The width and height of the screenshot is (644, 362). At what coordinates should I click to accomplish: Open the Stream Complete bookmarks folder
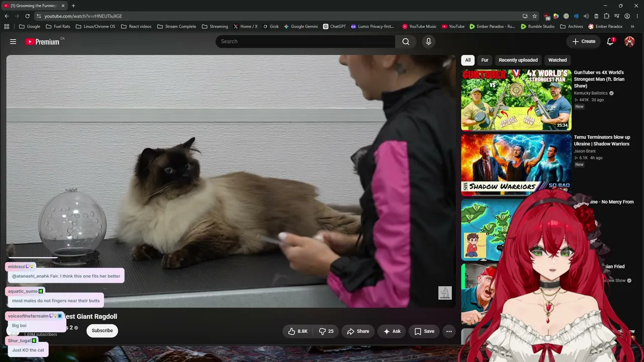tap(177, 27)
